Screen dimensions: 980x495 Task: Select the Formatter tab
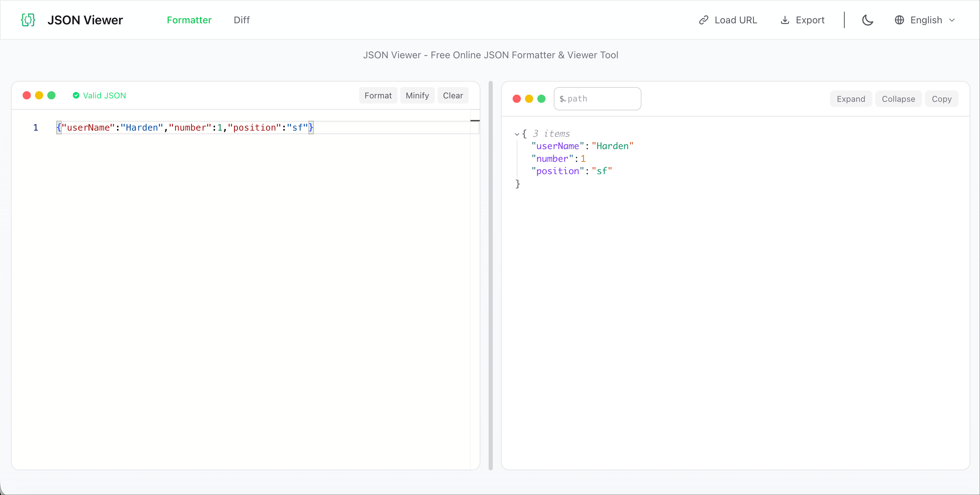[189, 20]
